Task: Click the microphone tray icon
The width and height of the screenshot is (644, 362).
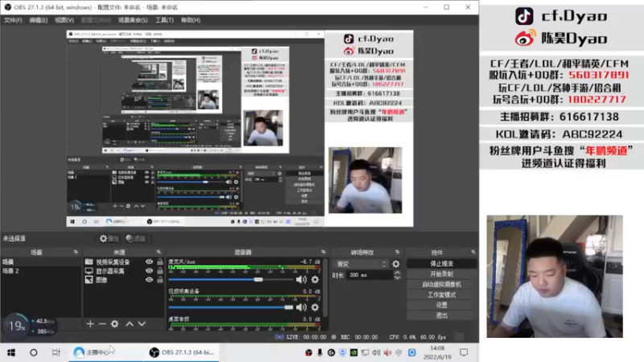Action: click(320, 352)
